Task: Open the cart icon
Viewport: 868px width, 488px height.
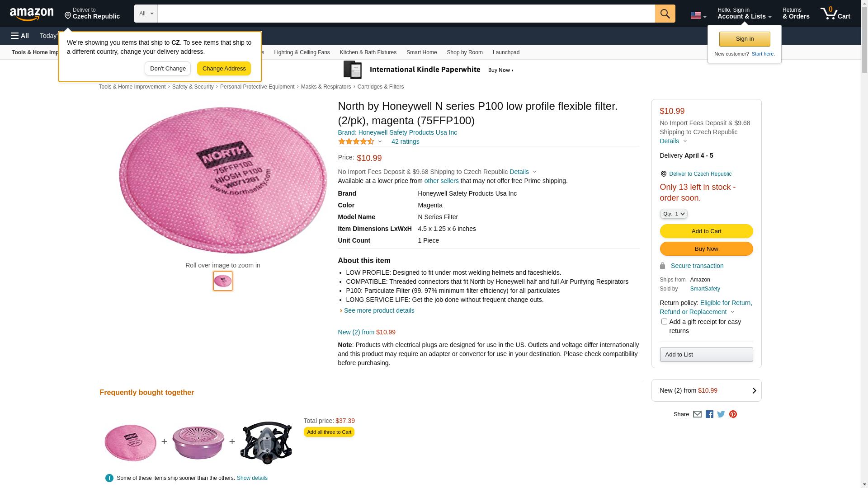Action: tap(835, 14)
